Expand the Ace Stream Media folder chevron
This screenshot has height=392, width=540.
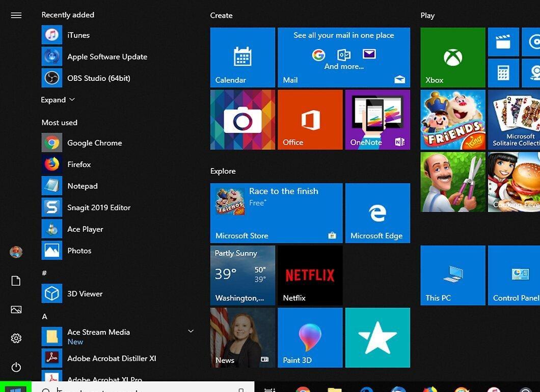pyautogui.click(x=191, y=331)
